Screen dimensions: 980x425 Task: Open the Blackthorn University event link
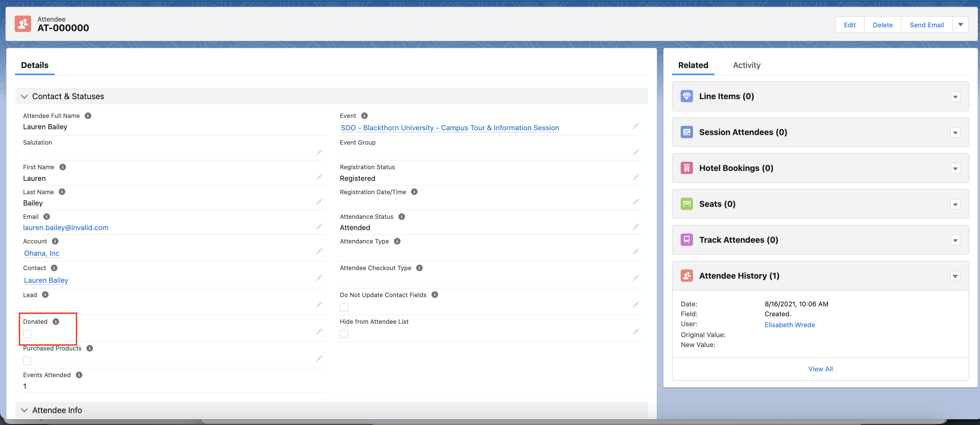450,128
